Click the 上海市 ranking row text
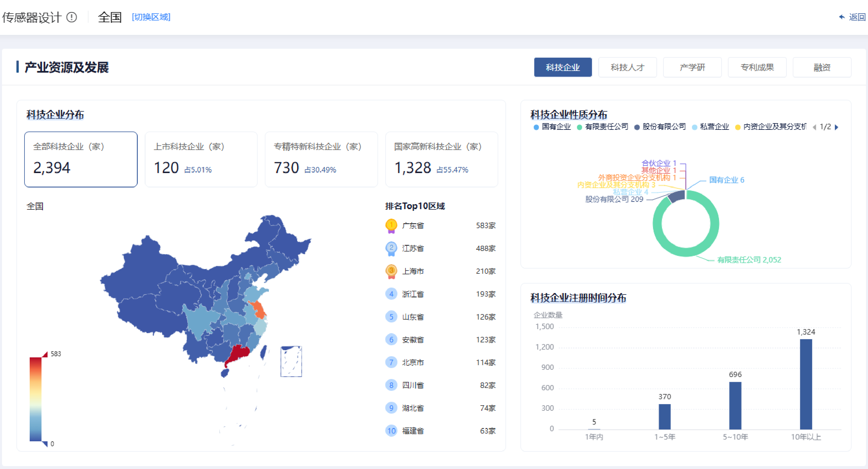This screenshot has height=469, width=868. point(413,271)
